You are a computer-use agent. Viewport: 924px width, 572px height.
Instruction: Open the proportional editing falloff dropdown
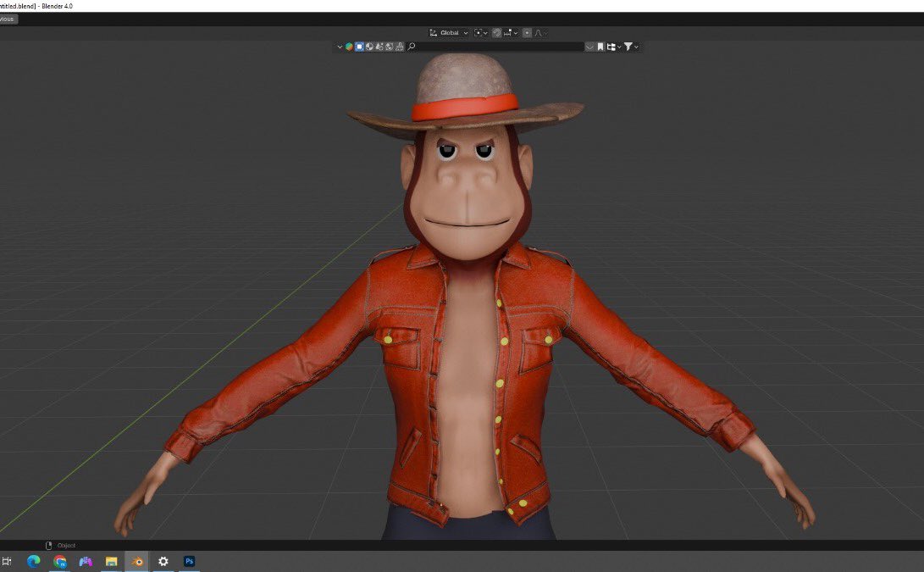click(x=540, y=33)
